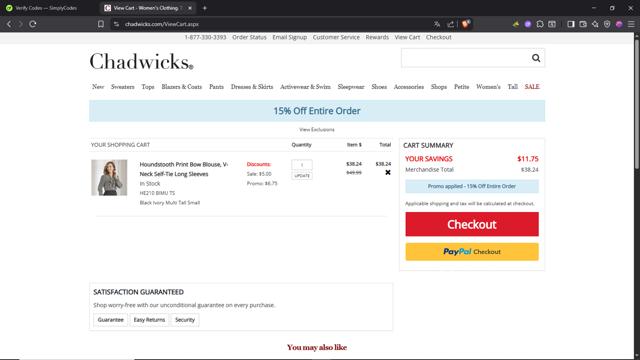The height and width of the screenshot is (360, 640).
Task: Open Customer Service link
Action: tap(336, 37)
